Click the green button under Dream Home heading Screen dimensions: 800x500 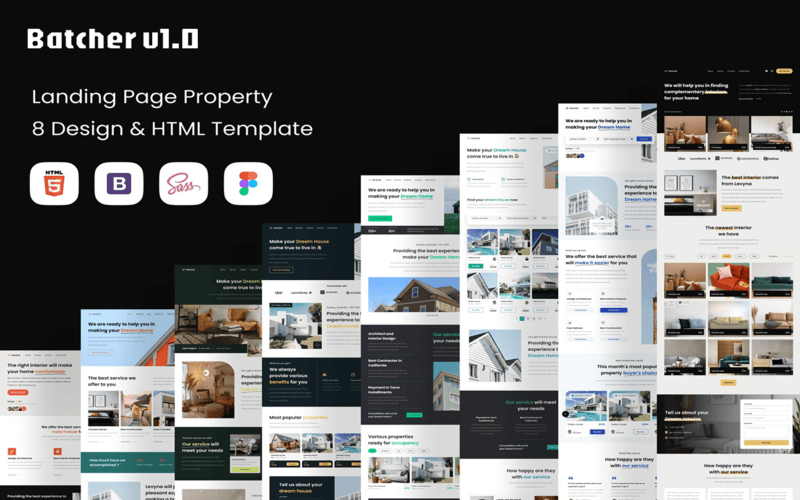(380, 217)
